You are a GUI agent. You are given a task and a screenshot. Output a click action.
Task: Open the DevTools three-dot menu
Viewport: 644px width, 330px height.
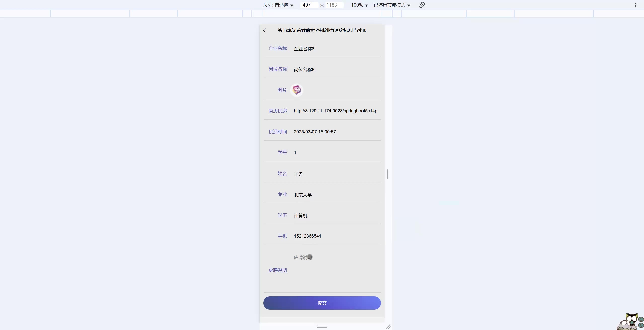tap(635, 5)
